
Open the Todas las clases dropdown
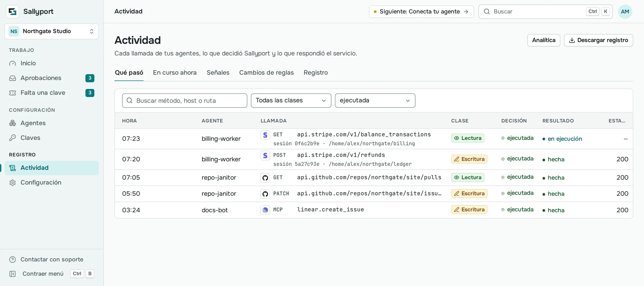pyautogui.click(x=291, y=101)
